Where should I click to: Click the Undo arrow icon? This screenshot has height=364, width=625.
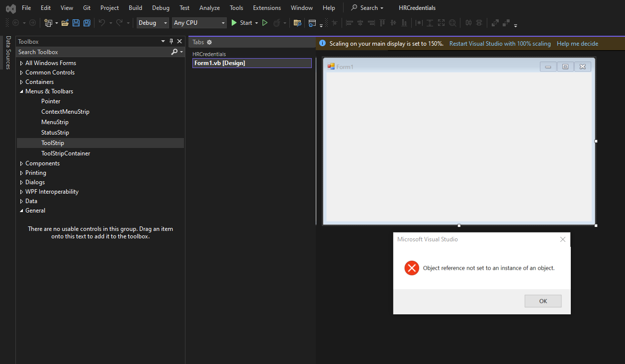(101, 23)
